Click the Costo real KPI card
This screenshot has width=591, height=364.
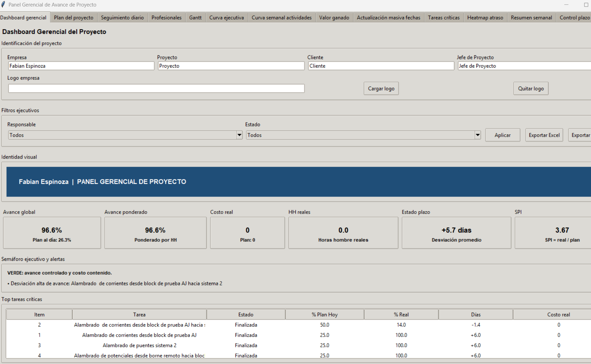247,233
